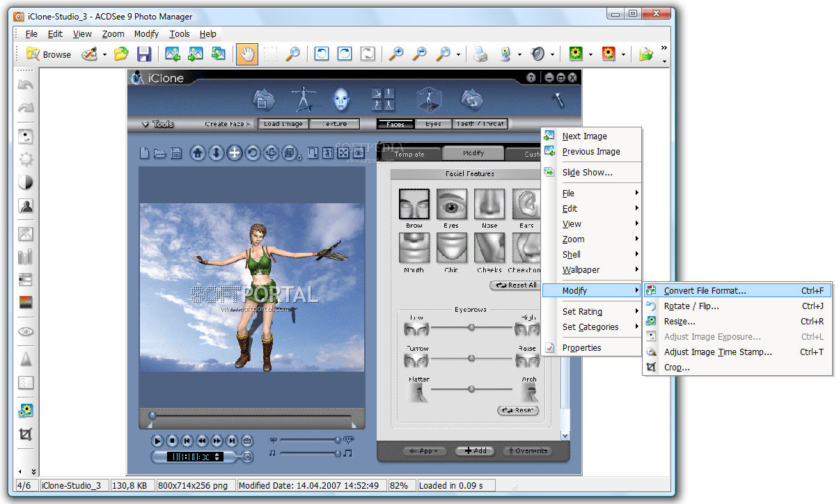
Task: Select the Hand scroll tool
Action: pos(246,54)
